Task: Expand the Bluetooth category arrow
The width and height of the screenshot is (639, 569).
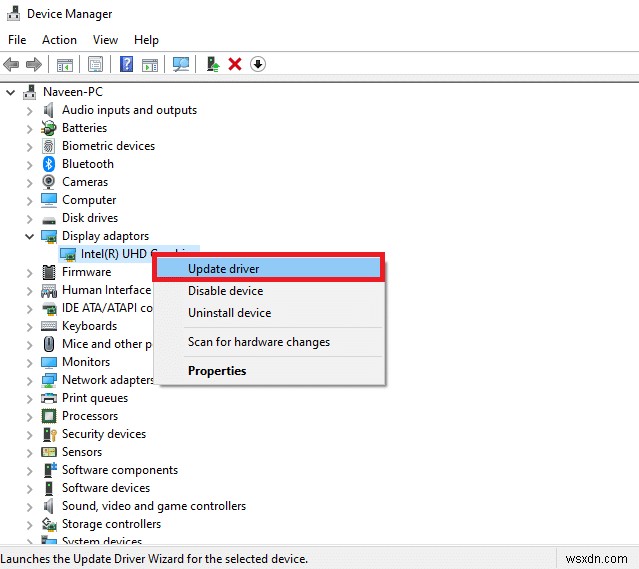Action: click(x=29, y=165)
